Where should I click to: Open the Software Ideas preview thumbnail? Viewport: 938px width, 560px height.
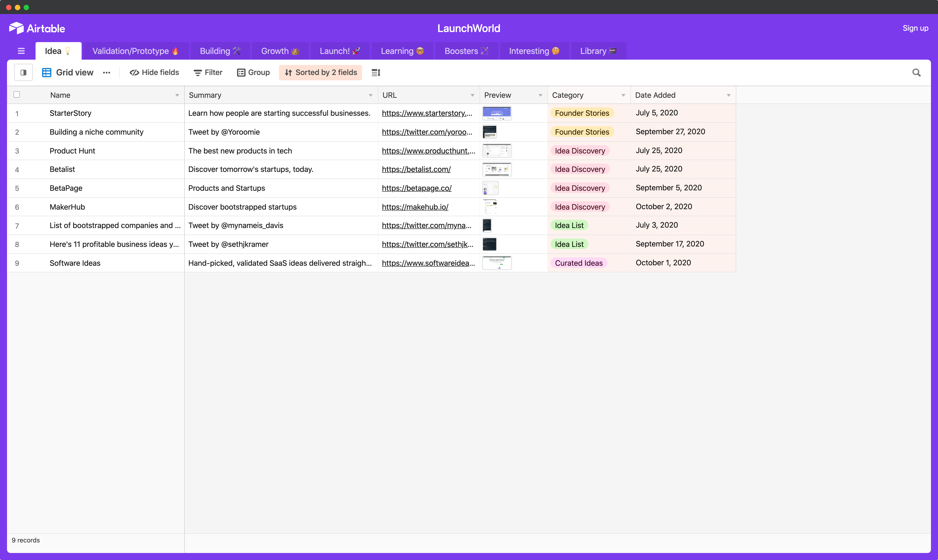click(x=497, y=263)
